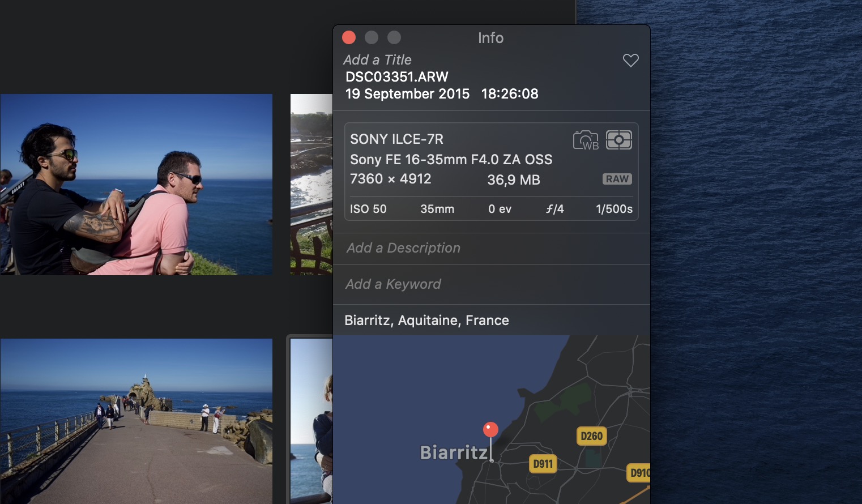Screen dimensions: 862x504
Task: Click the Add a Title field
Action: (377, 59)
